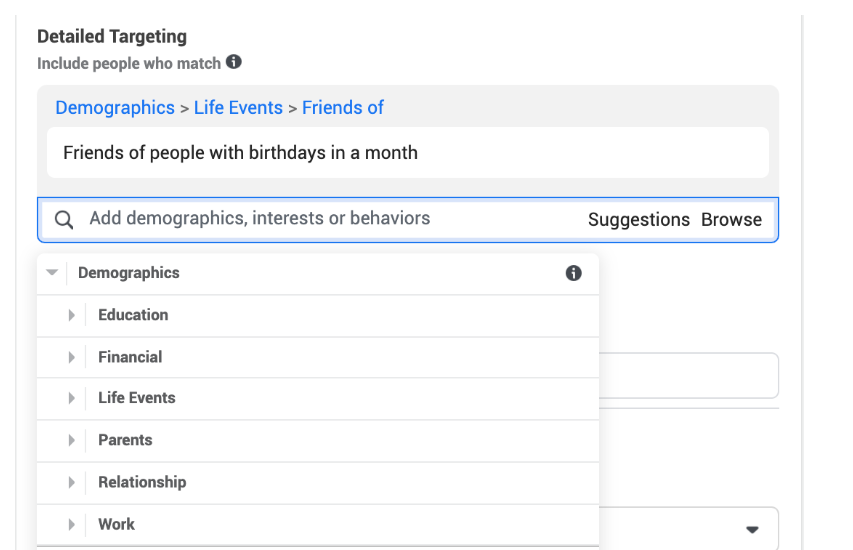Viewport: 853px width, 550px height.
Task: Open the Life Events breadcrumb link
Action: [x=238, y=107]
